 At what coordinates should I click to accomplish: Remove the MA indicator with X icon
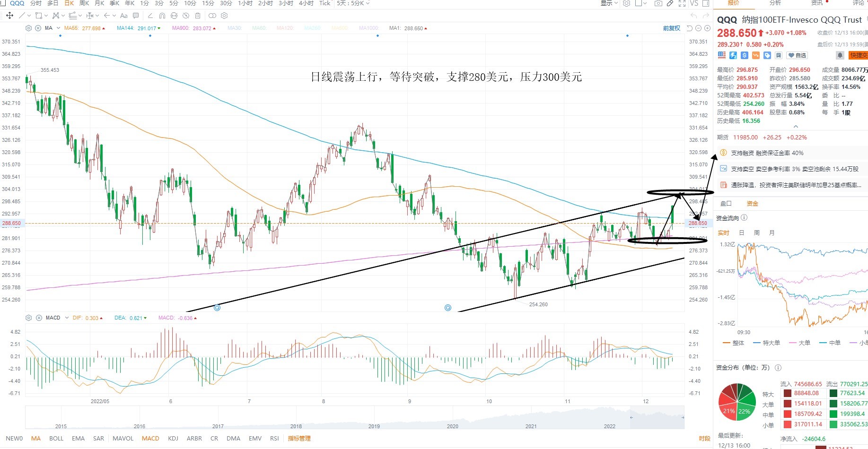point(38,28)
